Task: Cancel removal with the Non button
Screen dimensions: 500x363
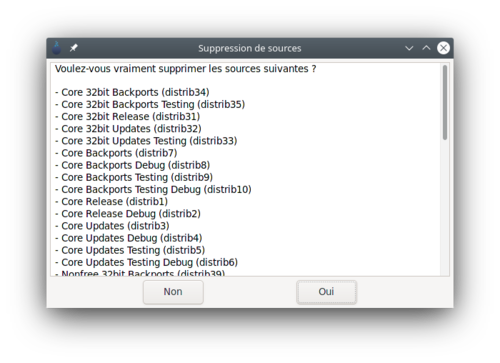Action: [173, 292]
